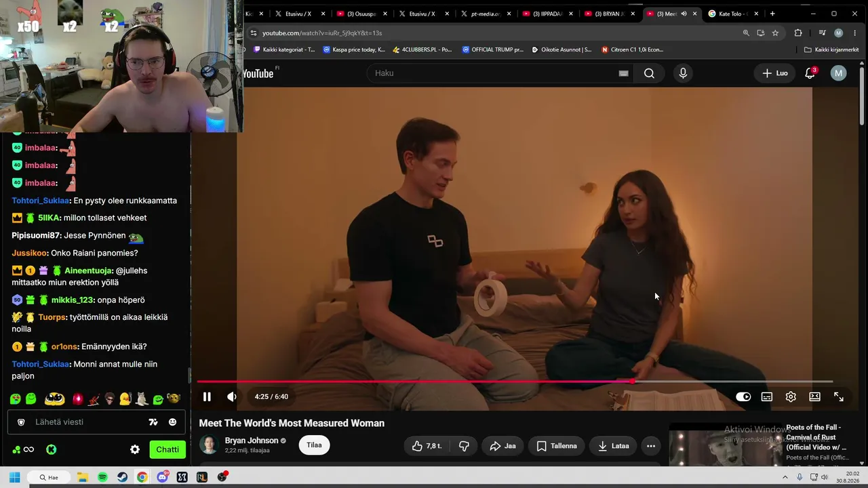Subscribe with the Tilaa button
Screen dimensions: 868x488
[x=314, y=445]
